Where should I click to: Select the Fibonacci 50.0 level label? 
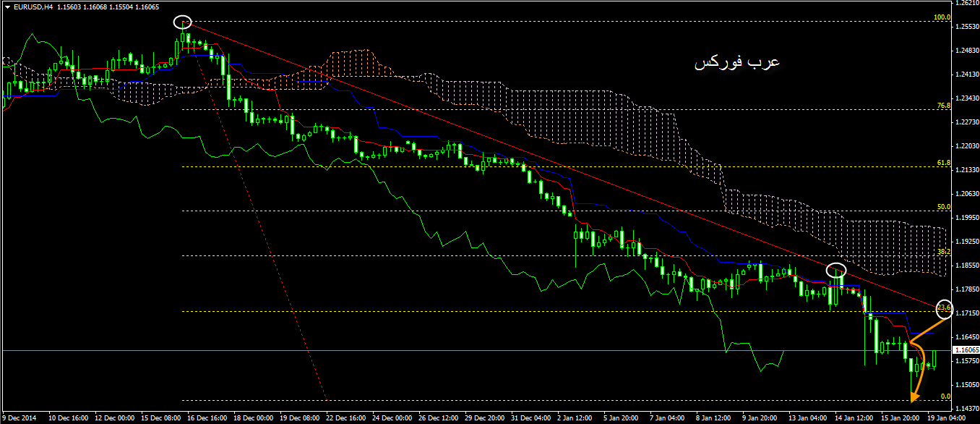pos(943,207)
